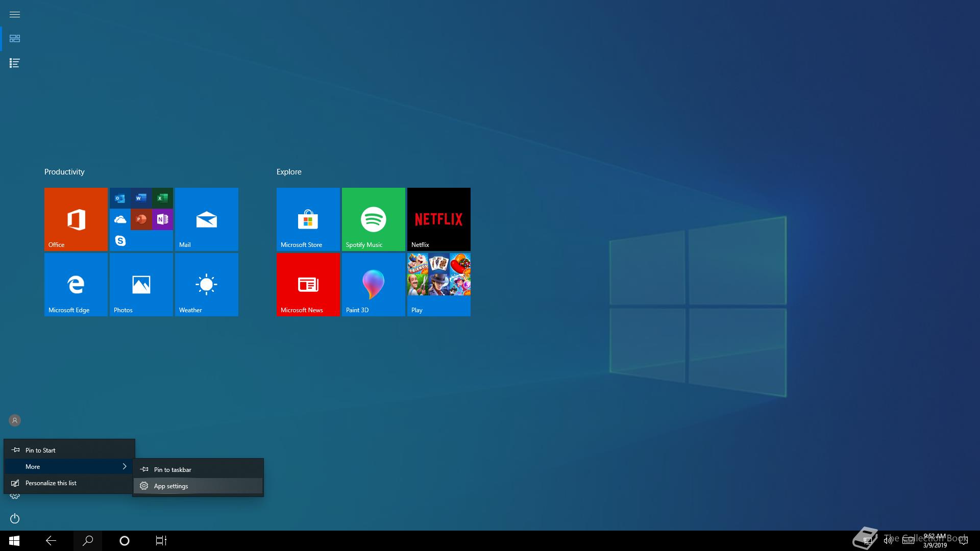
Task: Open the Weather tile
Action: point(207,285)
